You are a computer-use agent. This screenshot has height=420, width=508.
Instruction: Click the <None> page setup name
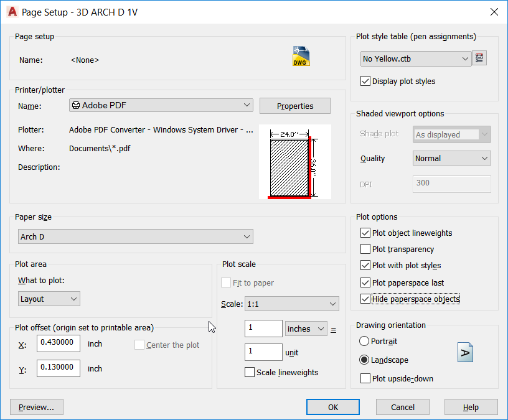pyautogui.click(x=85, y=60)
